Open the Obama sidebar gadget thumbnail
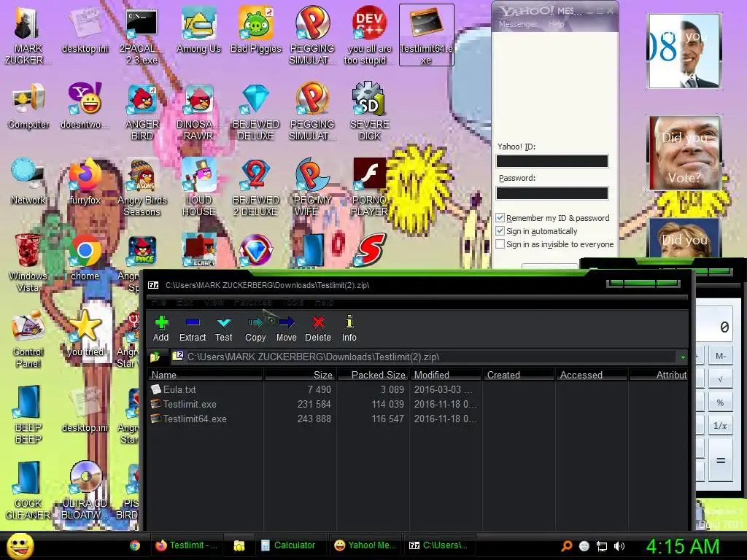The image size is (747, 560). 684,50
